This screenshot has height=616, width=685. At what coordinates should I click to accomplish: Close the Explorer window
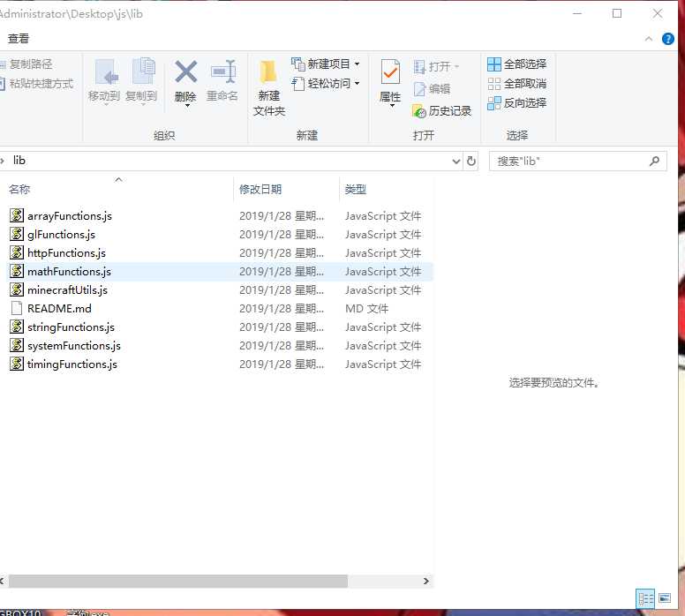coord(658,13)
